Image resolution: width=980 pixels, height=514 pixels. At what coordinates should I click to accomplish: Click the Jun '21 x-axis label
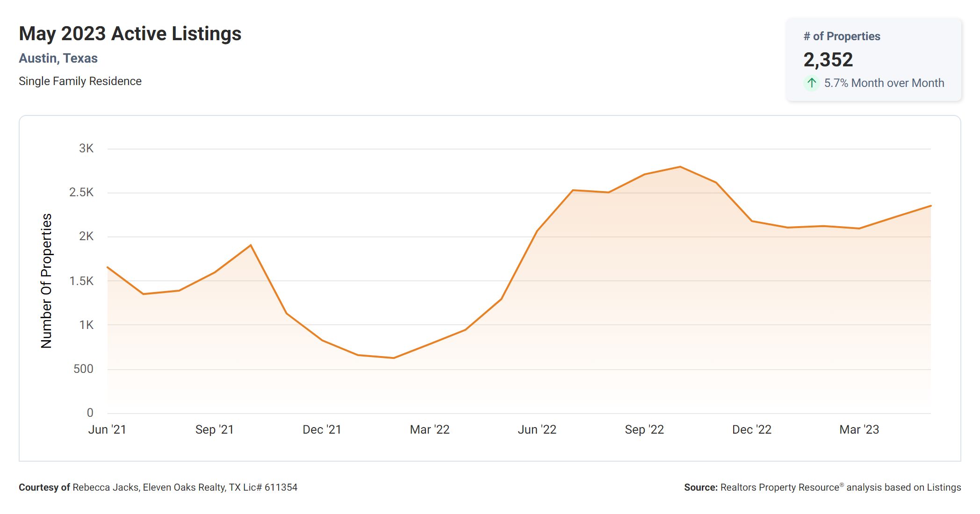click(107, 429)
